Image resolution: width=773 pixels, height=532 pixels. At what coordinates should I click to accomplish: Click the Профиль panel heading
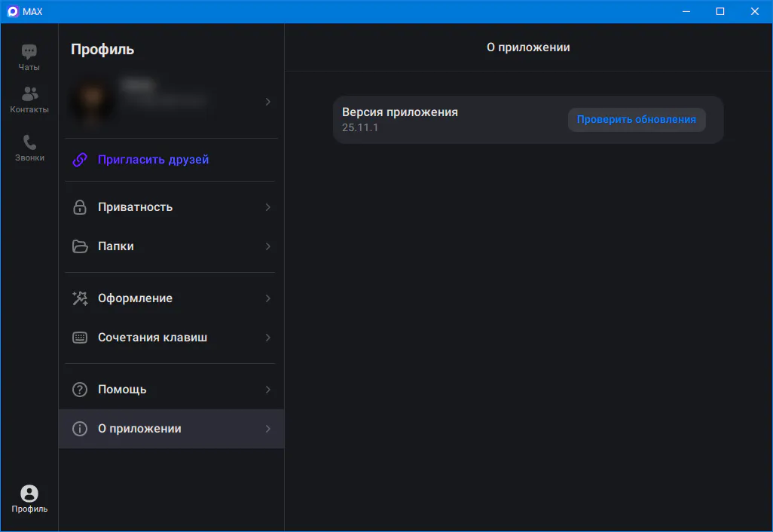click(x=102, y=49)
